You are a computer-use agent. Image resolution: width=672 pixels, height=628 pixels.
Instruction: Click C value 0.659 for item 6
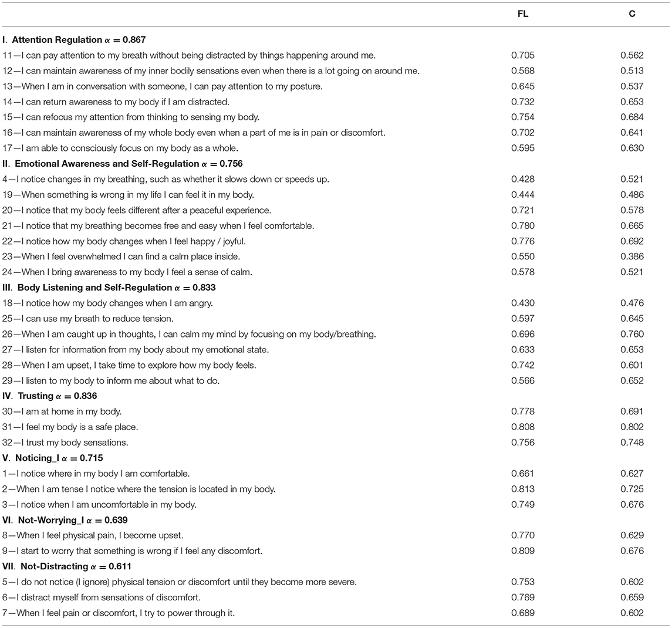[x=632, y=597]
